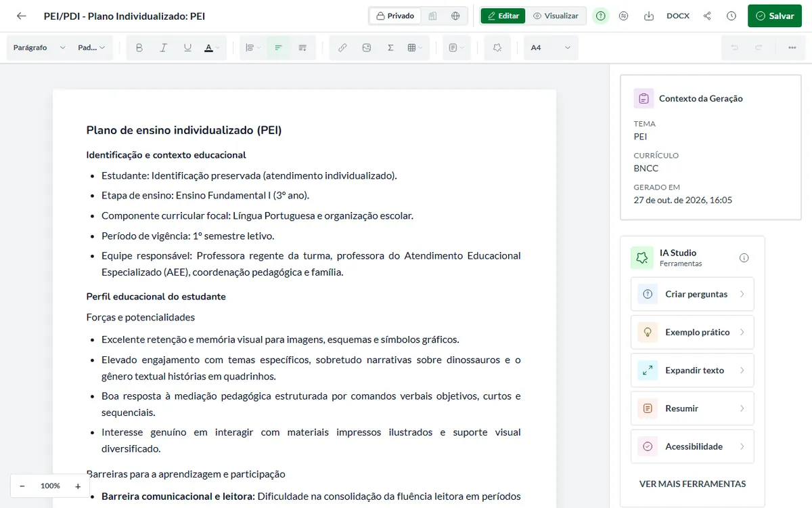Open the insert table dropdown
This screenshot has height=508, width=812.
415,47
